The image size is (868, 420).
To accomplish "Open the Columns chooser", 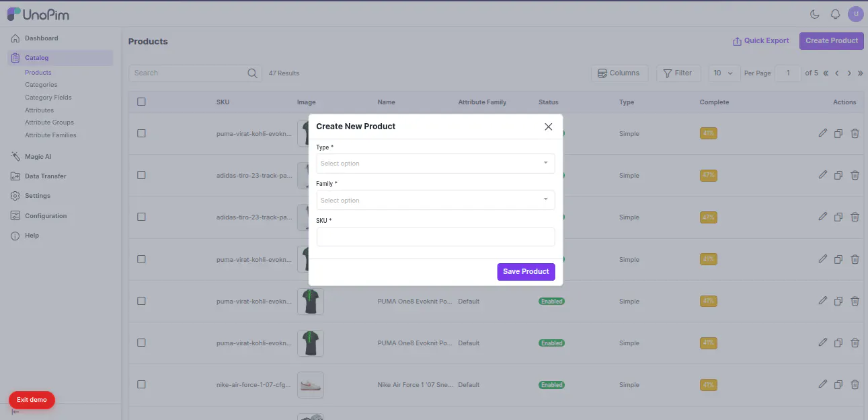I will 620,73.
